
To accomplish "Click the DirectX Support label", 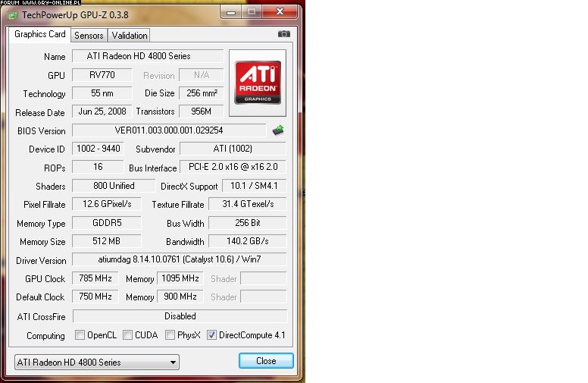I will tap(189, 187).
